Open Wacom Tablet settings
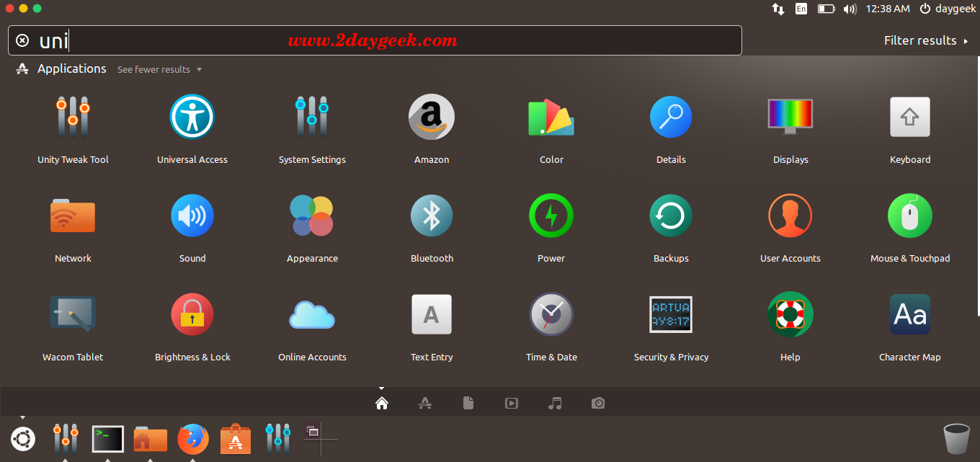 coord(73,314)
